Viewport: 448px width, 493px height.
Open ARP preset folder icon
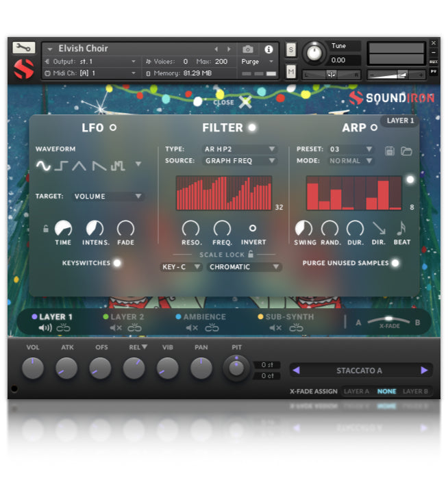pos(406,151)
